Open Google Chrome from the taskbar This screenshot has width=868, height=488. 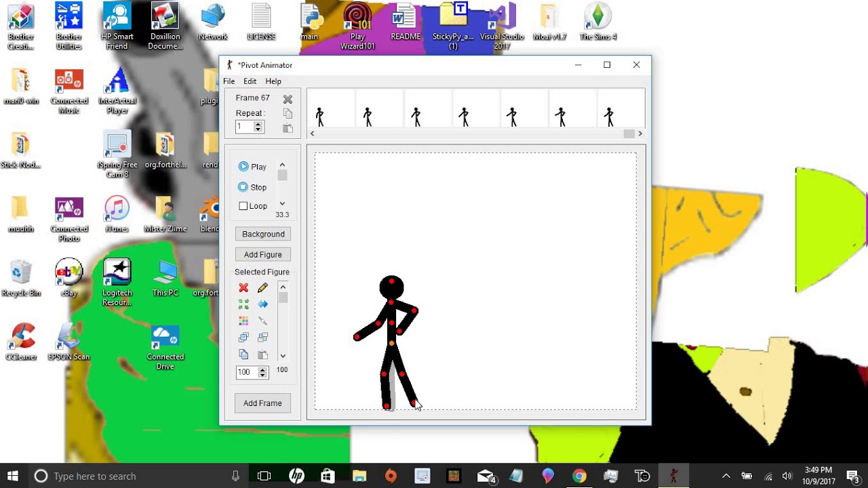(578, 476)
